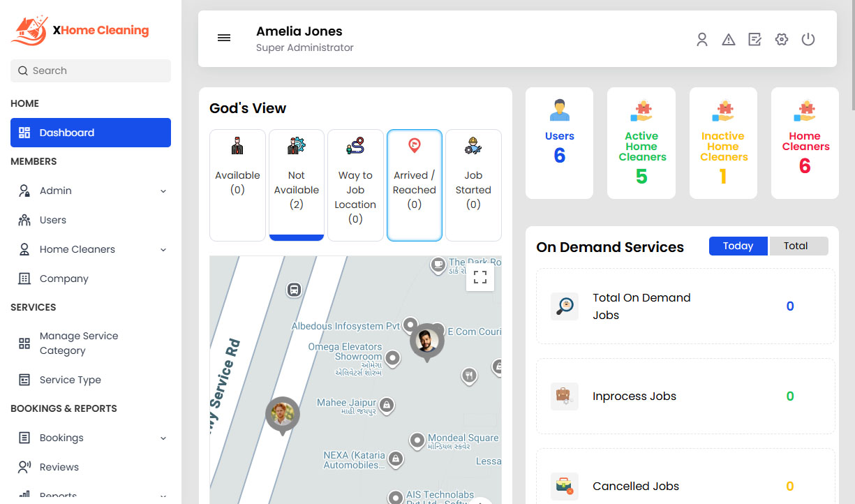
Task: Select the Available cleaners filter
Action: tap(237, 185)
